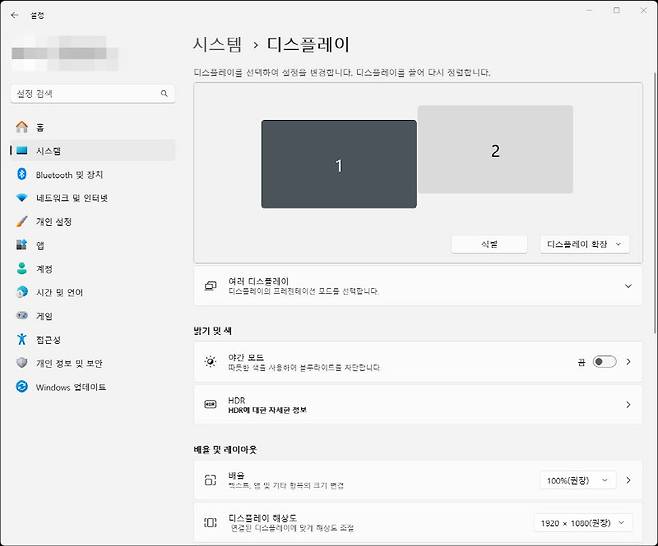Select display 2 monitor rectangle

point(495,149)
